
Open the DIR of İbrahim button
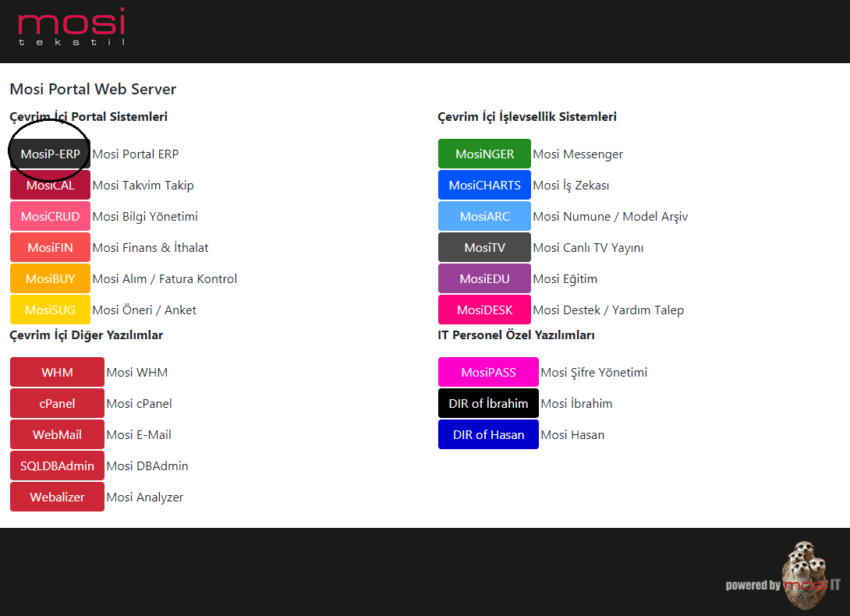(488, 403)
